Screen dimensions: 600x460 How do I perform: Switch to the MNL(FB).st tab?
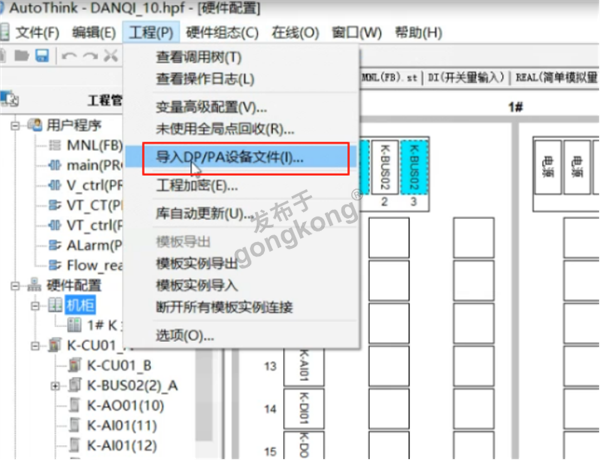pos(390,78)
